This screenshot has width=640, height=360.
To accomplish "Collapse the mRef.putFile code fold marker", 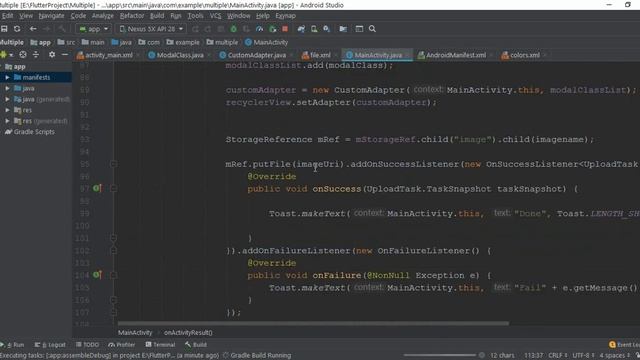I will coord(113,164).
